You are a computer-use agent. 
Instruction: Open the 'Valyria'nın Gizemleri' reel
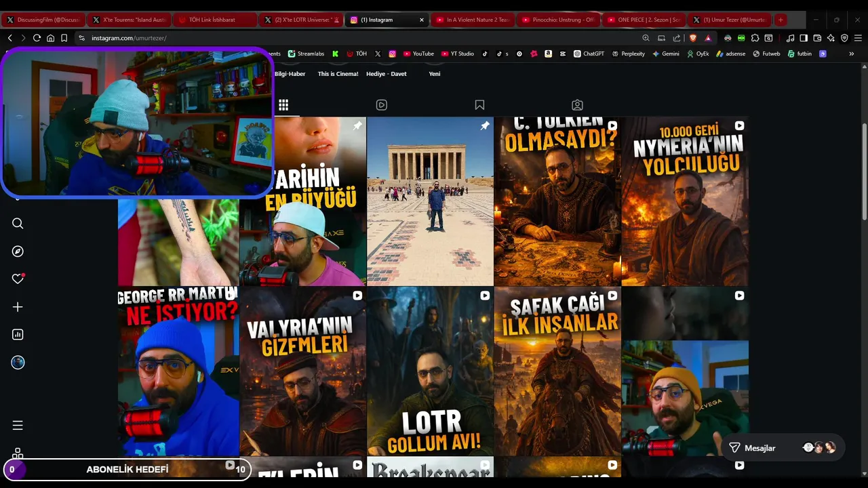point(302,371)
